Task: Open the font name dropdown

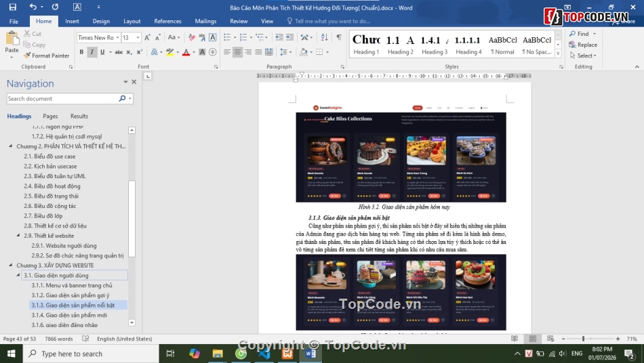Action: click(117, 37)
